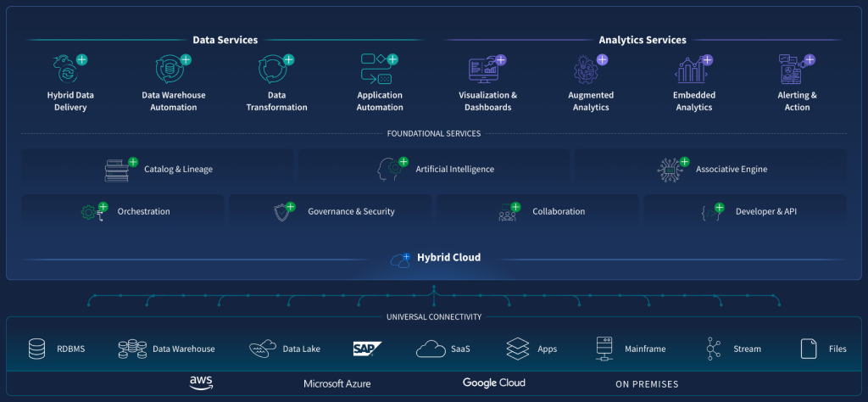This screenshot has width=868, height=402.
Task: Open the Governance & Security tile
Action: point(331,211)
